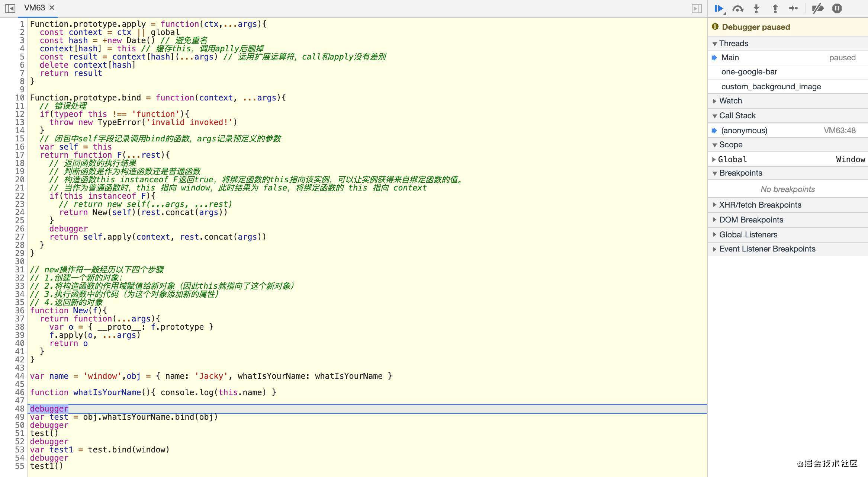Step out of current function
868x477 pixels.
775,9
